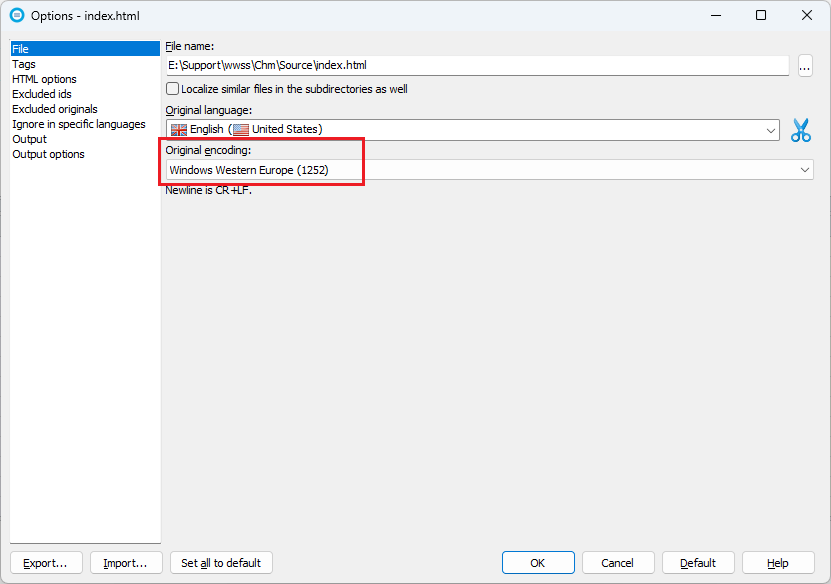Viewport: 831px width, 584px height.
Task: Open the HTML options page
Action: tap(44, 78)
